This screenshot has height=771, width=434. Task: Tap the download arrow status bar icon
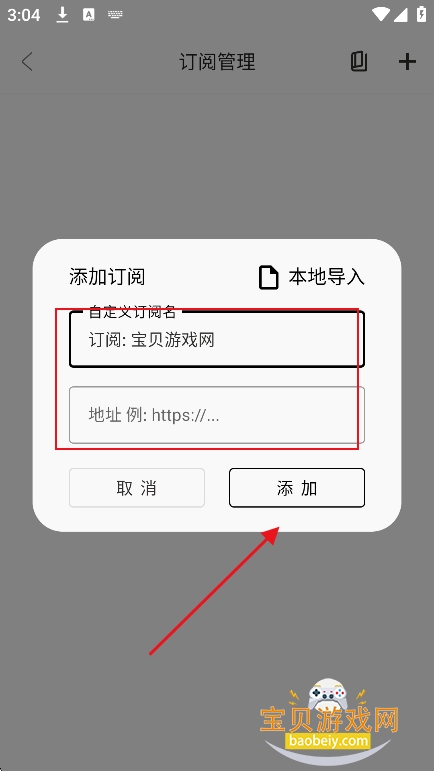point(62,15)
